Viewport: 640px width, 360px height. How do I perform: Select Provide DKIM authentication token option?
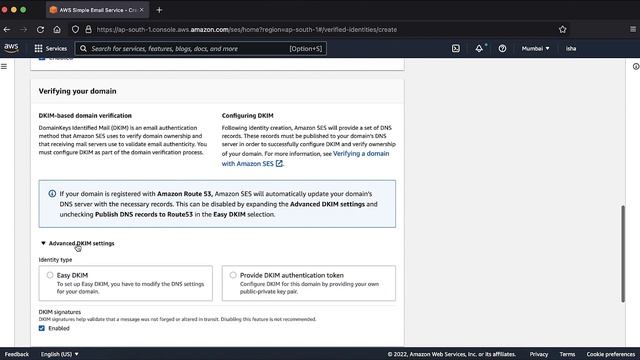point(233,275)
